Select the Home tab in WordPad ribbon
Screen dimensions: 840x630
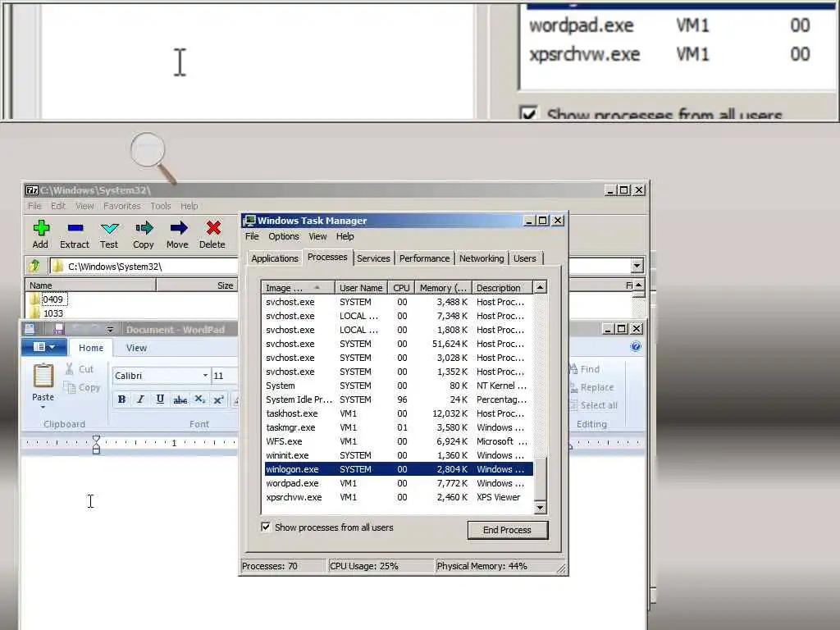(91, 348)
